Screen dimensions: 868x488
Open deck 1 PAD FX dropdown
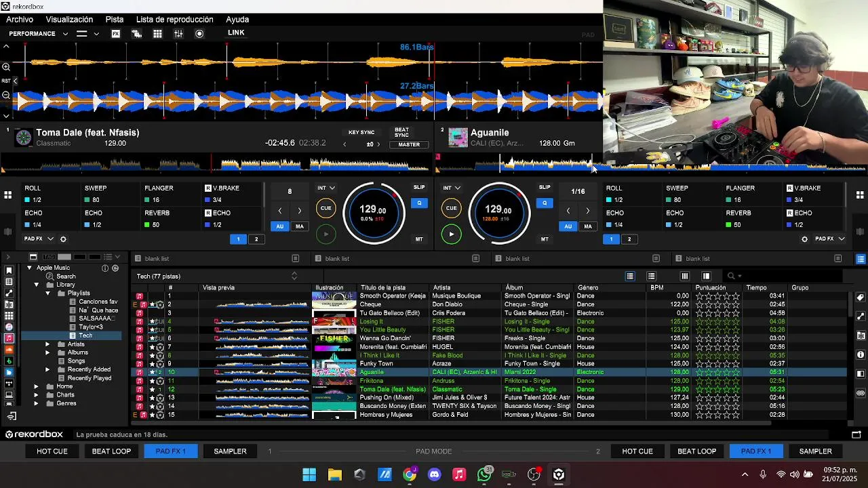[39, 239]
